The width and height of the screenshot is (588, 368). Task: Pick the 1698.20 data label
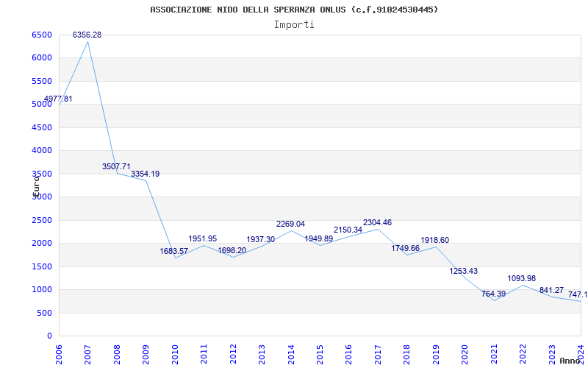(x=232, y=250)
